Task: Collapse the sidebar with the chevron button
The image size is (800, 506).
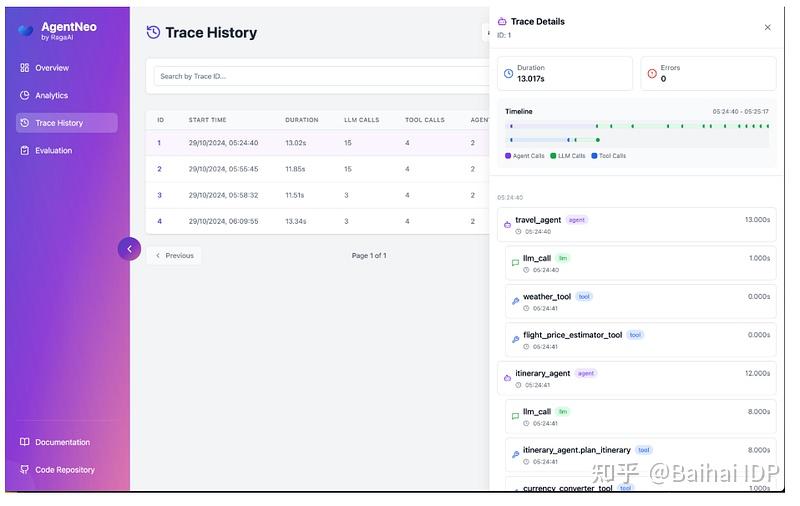Action: click(x=130, y=249)
